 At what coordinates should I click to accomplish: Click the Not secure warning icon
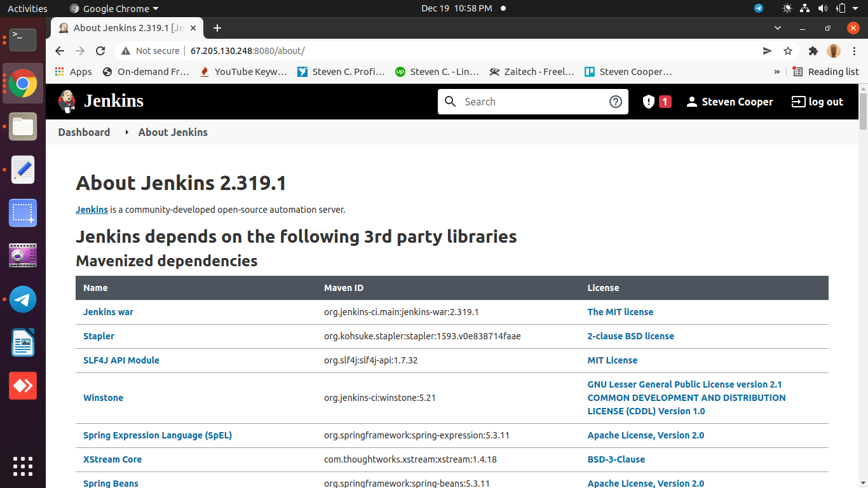[125, 51]
